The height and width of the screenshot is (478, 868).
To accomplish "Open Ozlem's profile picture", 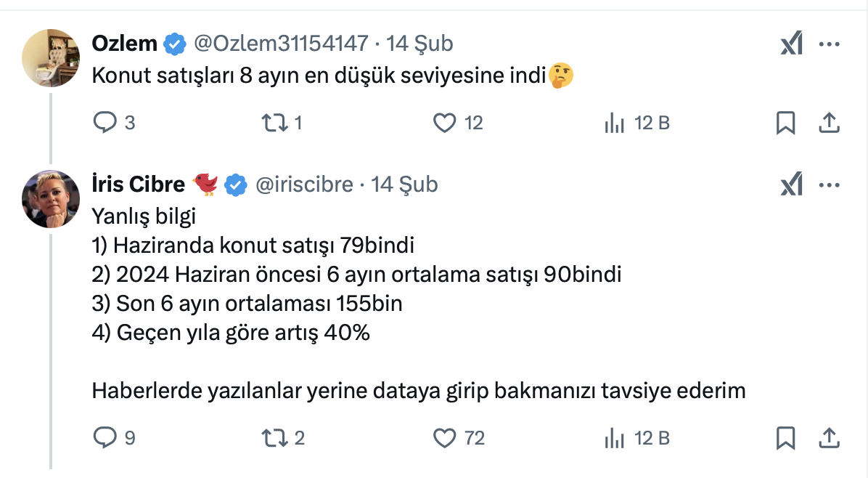I will click(51, 58).
